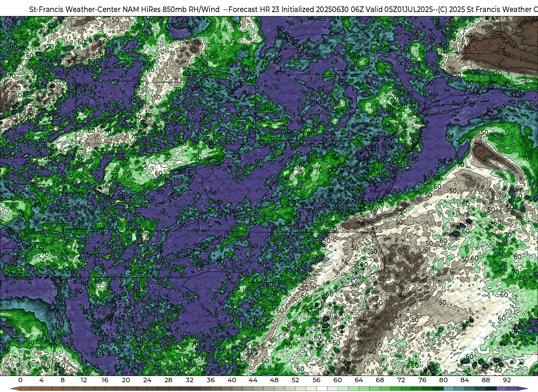
Task: Click the colorbar tick label '0'
Action: tap(20, 380)
